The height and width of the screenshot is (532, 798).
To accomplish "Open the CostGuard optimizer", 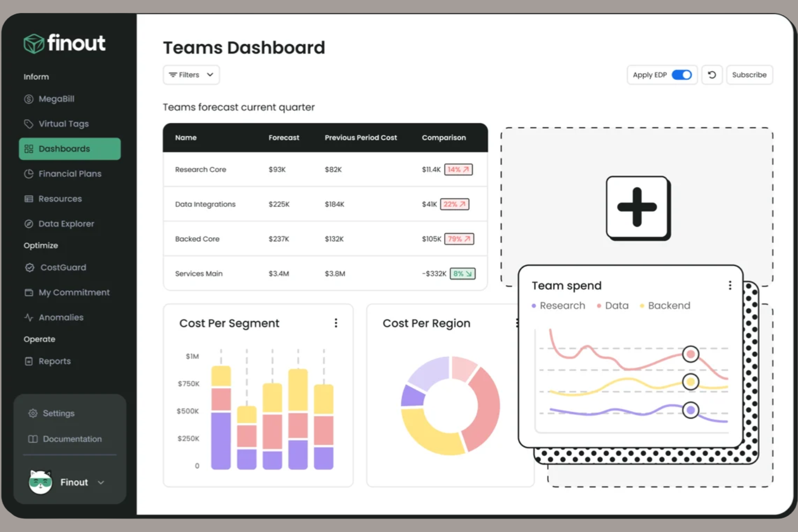I will point(62,267).
